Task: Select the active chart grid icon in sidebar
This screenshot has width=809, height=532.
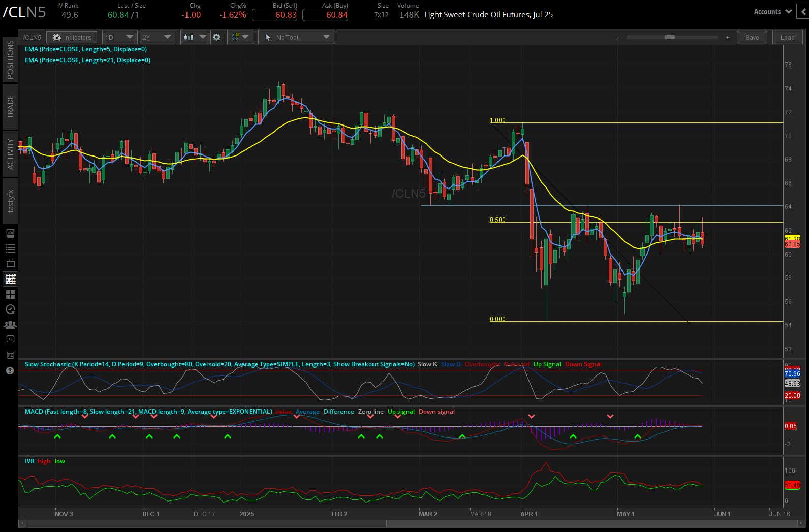Action: click(10, 279)
